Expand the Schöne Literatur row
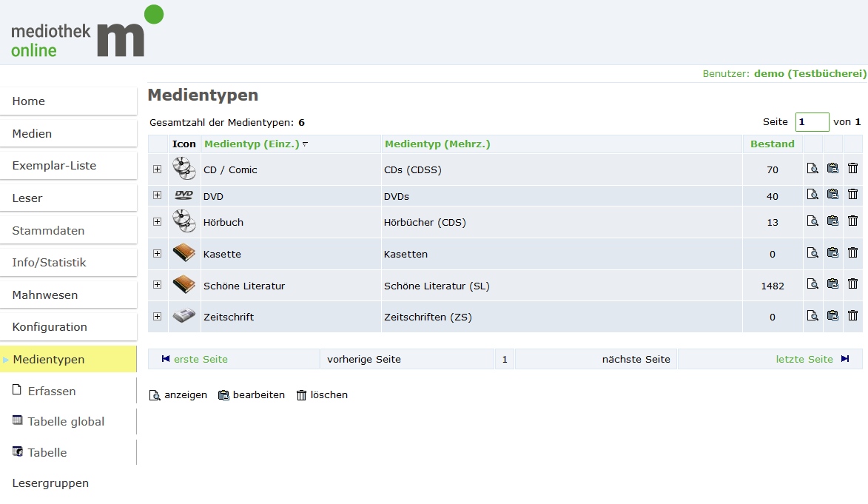This screenshot has width=868, height=504. tap(157, 285)
